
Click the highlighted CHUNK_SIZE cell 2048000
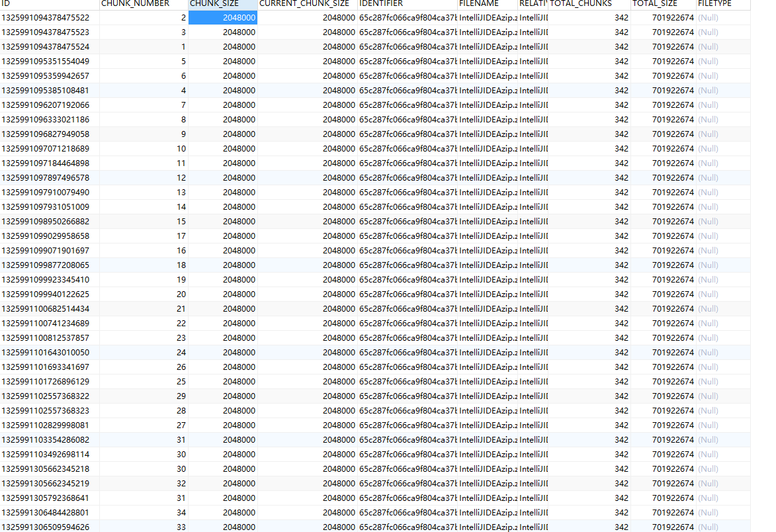click(x=223, y=18)
